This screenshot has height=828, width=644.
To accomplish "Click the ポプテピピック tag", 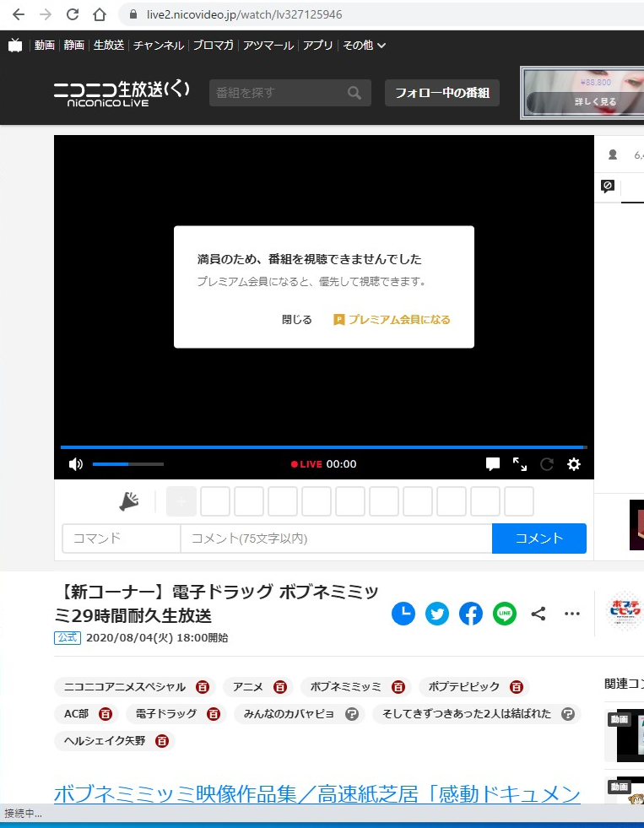I will click(x=464, y=687).
